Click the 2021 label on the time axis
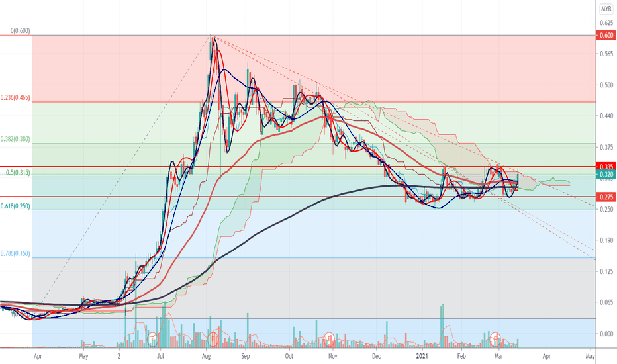This screenshot has height=364, width=617. [422, 356]
